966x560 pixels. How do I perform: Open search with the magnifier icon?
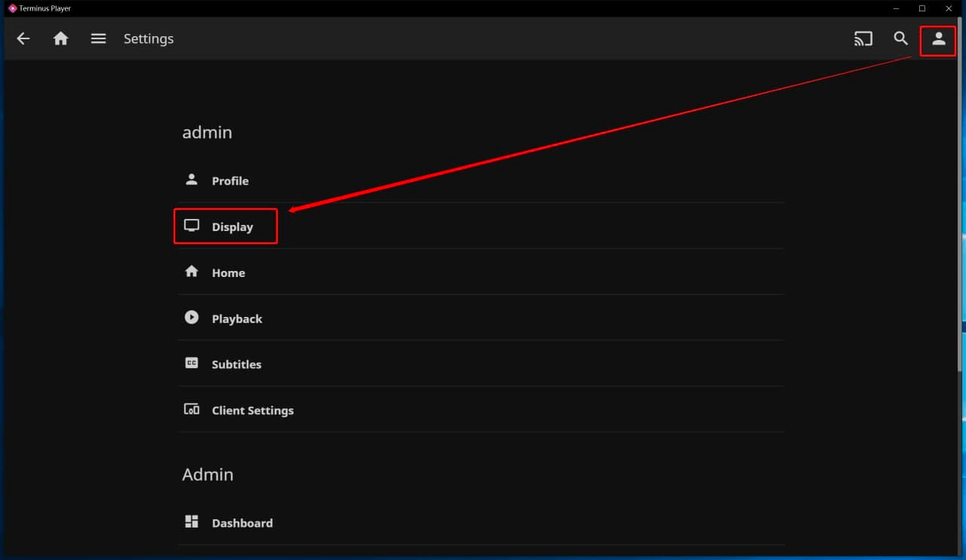coord(900,38)
